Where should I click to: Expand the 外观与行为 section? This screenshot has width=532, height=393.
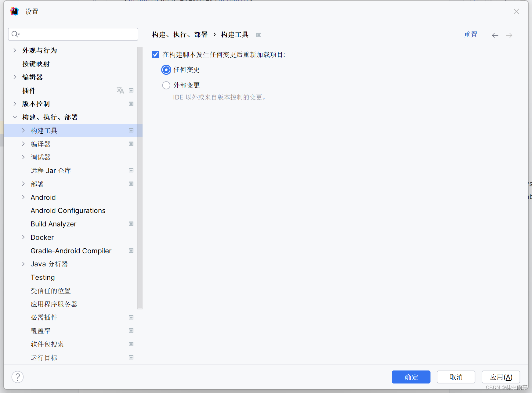coord(15,50)
